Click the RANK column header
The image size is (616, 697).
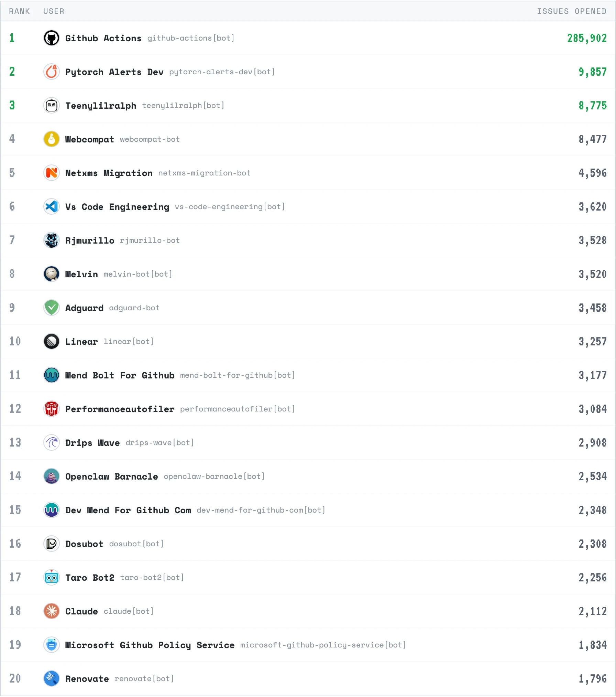click(x=20, y=11)
